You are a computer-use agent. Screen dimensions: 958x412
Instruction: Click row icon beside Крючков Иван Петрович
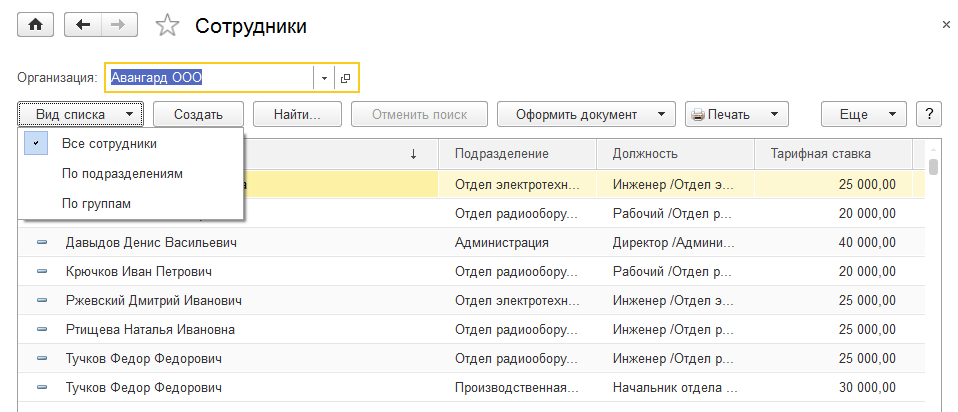pyautogui.click(x=42, y=271)
